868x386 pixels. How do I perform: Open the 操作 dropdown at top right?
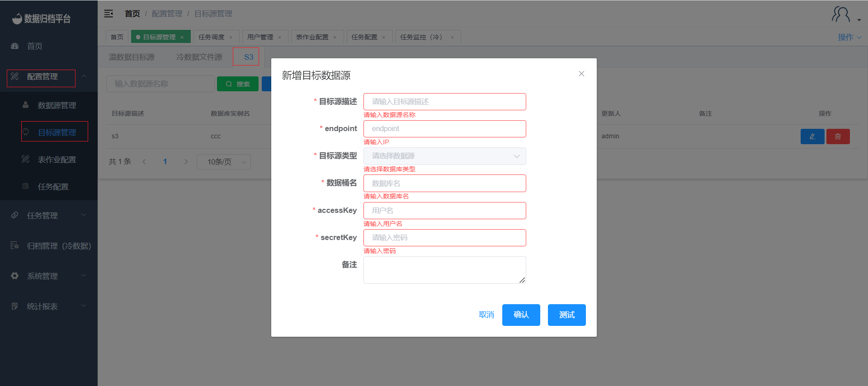coord(849,37)
